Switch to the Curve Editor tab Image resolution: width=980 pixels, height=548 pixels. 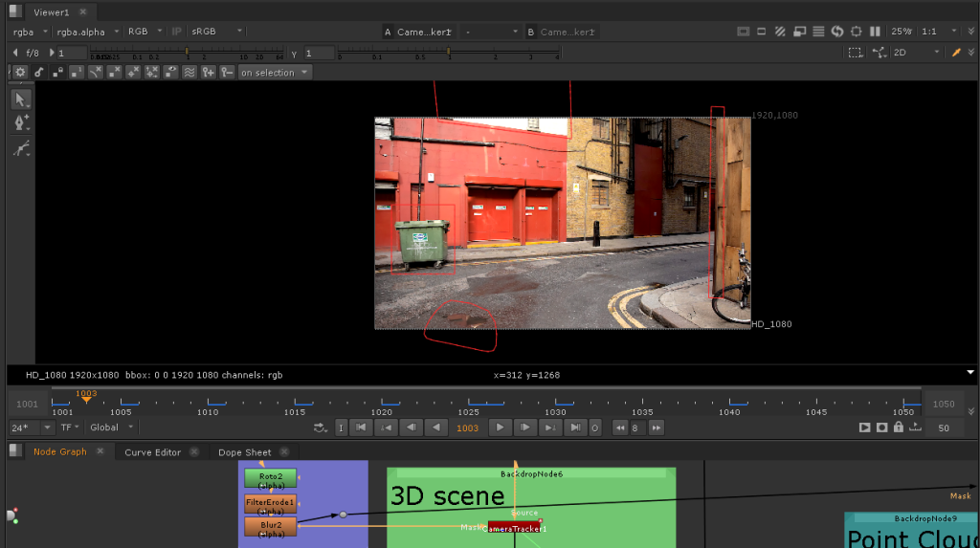click(152, 452)
